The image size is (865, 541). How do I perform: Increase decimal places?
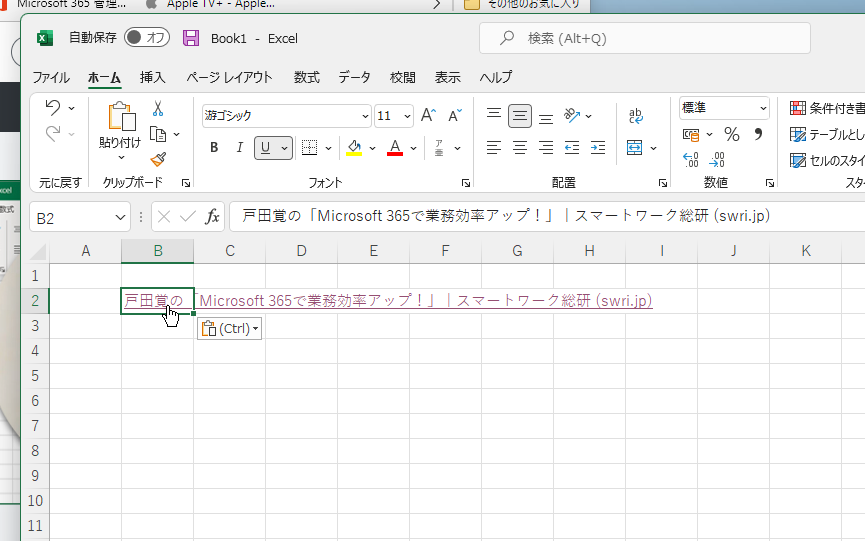coord(691,160)
